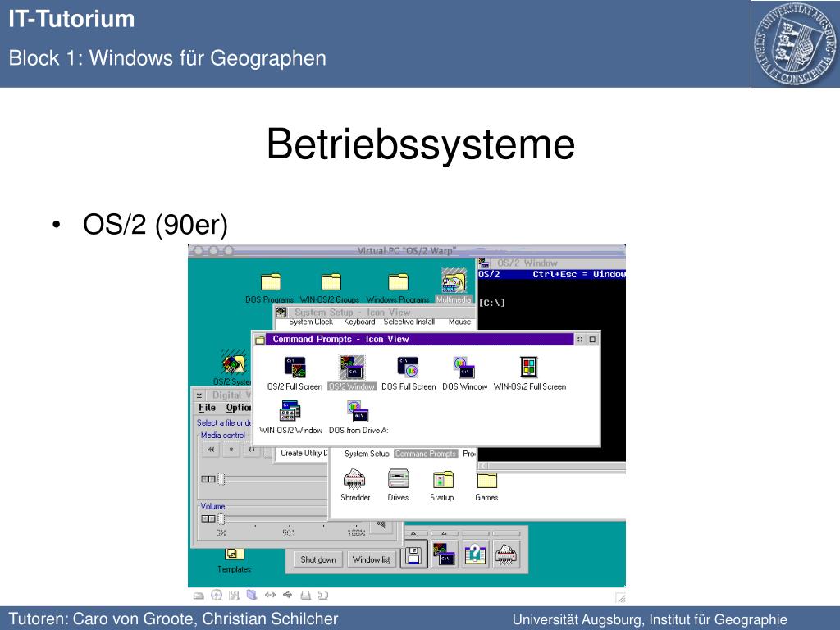Click the Window list button
Image resolution: width=840 pixels, height=630 pixels.
click(x=372, y=559)
